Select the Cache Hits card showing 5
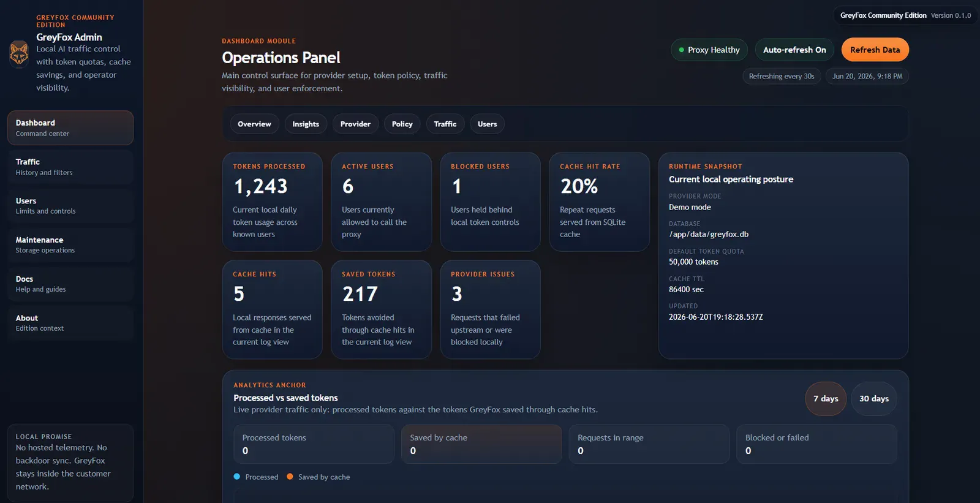Screen dimensions: 980x503 (x=272, y=309)
